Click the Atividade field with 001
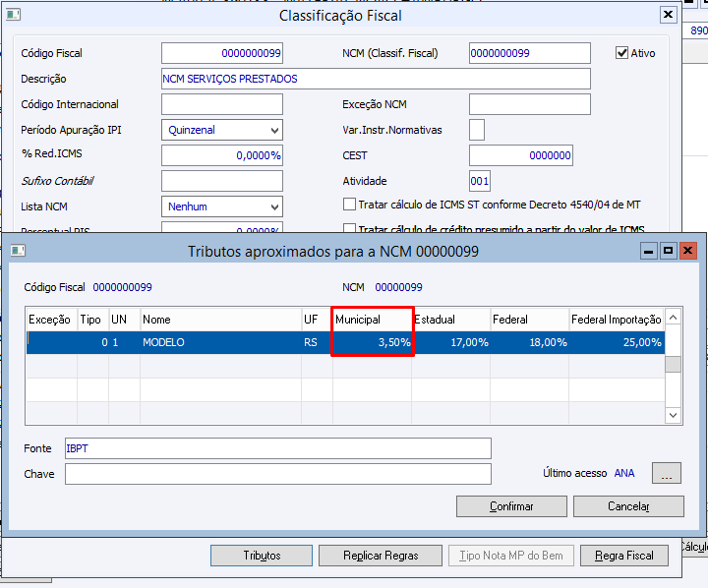The image size is (708, 588). pos(480,181)
